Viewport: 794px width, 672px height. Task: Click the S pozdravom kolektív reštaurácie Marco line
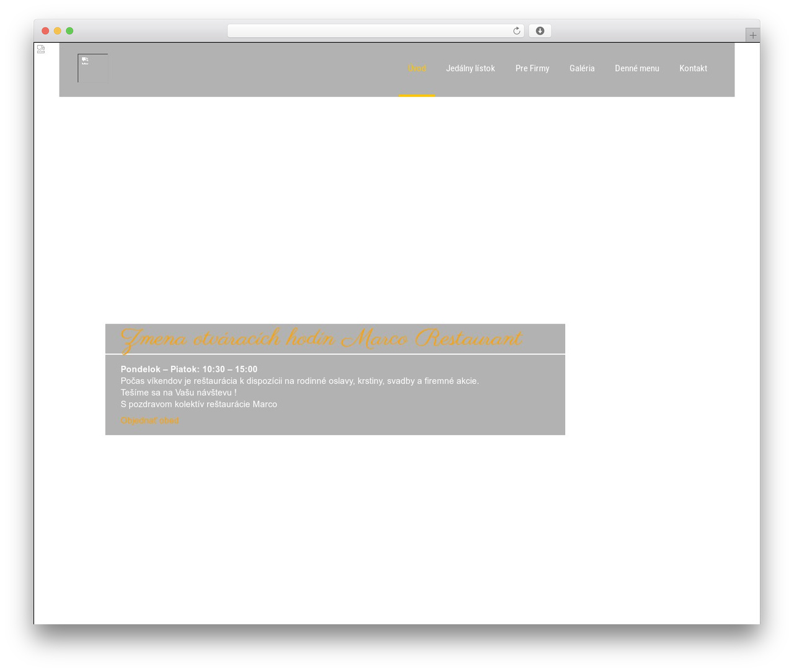click(x=199, y=404)
